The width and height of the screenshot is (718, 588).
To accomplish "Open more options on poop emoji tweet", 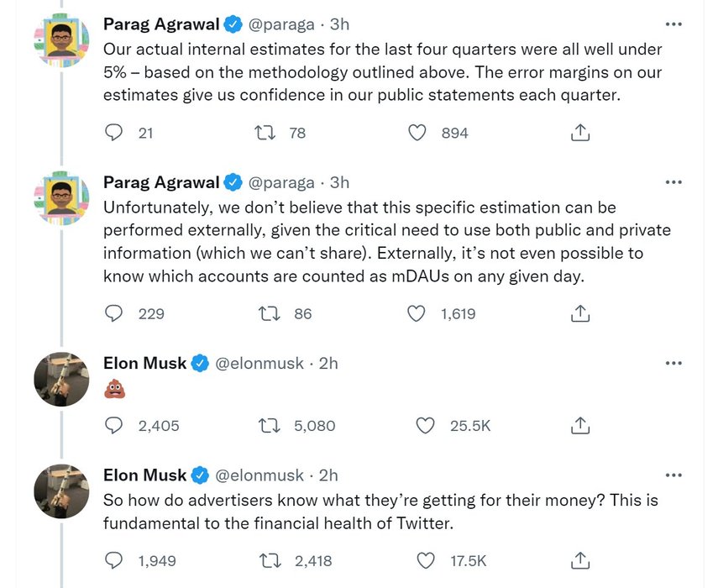I will [x=673, y=363].
